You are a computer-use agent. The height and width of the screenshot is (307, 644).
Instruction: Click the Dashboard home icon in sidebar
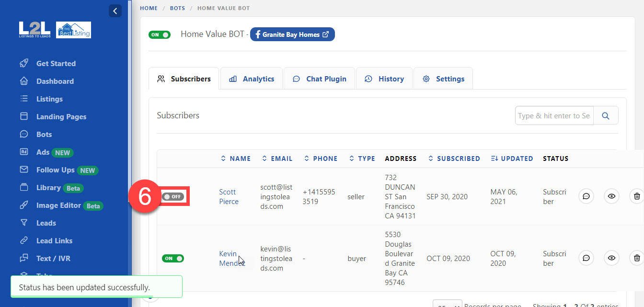point(24,81)
